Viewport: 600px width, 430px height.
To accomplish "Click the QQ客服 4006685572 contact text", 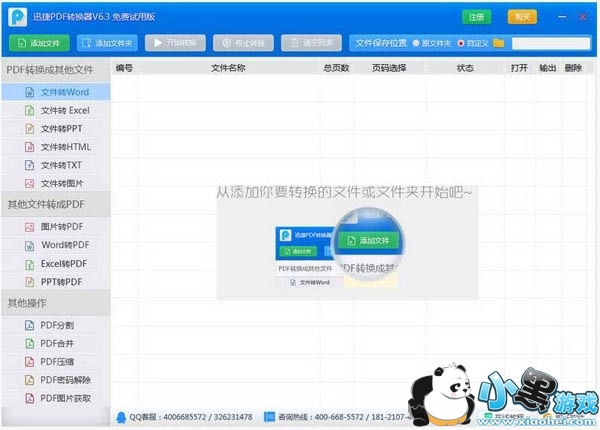I will (191, 417).
